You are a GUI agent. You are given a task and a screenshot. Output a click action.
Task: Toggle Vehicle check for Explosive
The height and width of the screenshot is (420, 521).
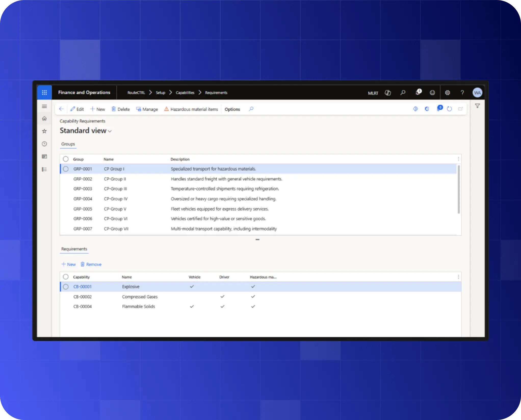192,287
